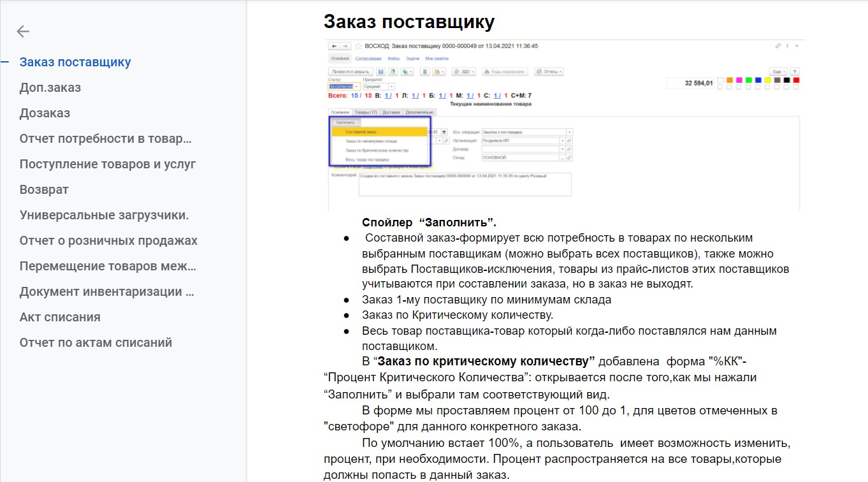Open 'Отчет по актам списаний' section
The image size is (868, 482).
click(x=96, y=342)
